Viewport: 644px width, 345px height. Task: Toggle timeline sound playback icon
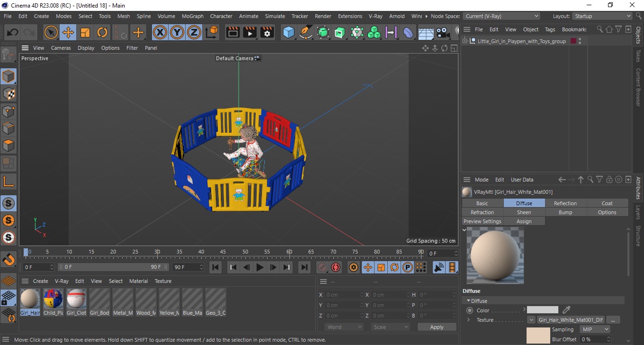click(x=439, y=267)
